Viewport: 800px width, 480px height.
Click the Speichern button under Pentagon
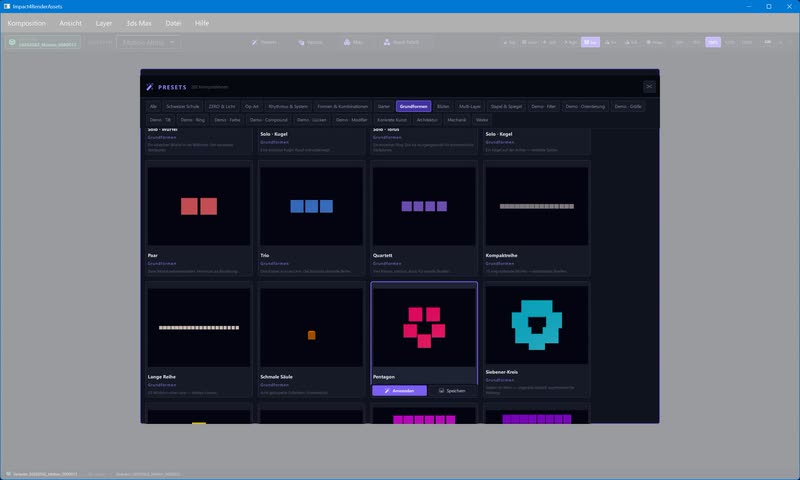[x=452, y=391]
